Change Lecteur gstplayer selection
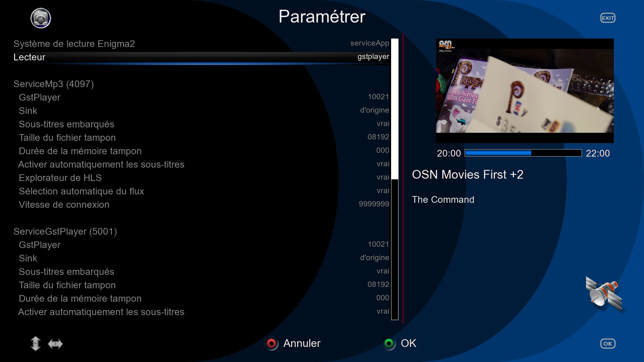Image resolution: width=644 pixels, height=362 pixels. click(x=373, y=57)
